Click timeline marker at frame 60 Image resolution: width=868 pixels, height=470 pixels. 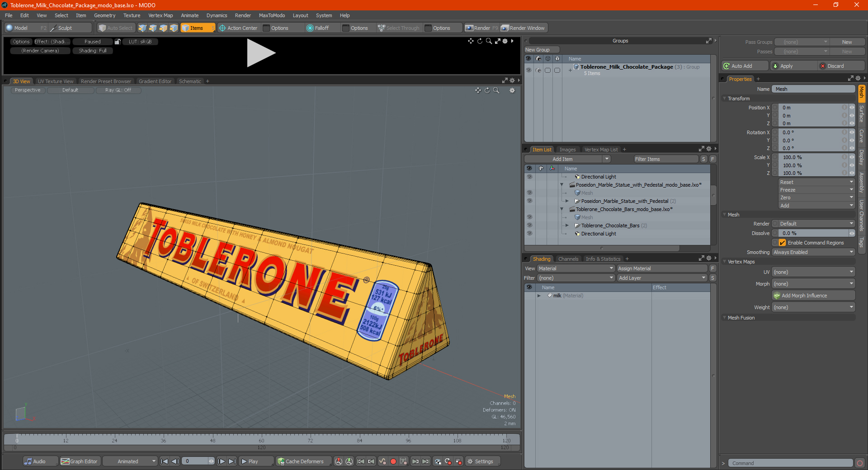click(261, 440)
